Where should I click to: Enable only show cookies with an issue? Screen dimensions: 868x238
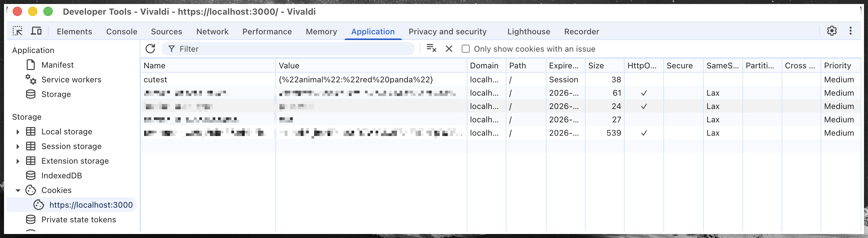(465, 49)
